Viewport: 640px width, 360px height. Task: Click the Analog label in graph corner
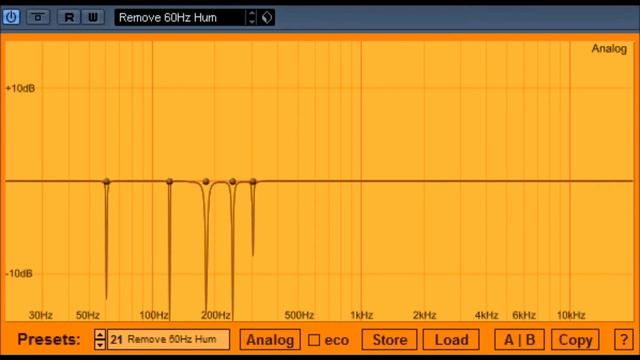[609, 49]
